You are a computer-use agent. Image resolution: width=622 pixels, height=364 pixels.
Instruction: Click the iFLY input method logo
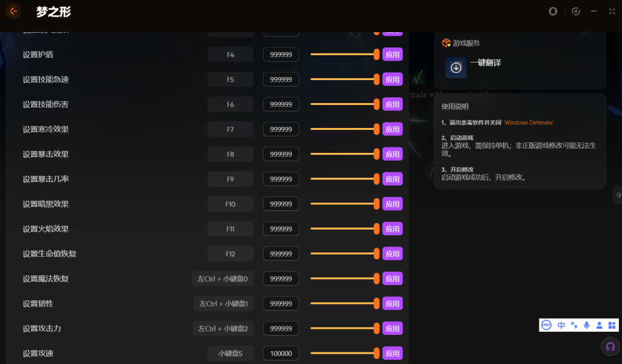pos(546,325)
